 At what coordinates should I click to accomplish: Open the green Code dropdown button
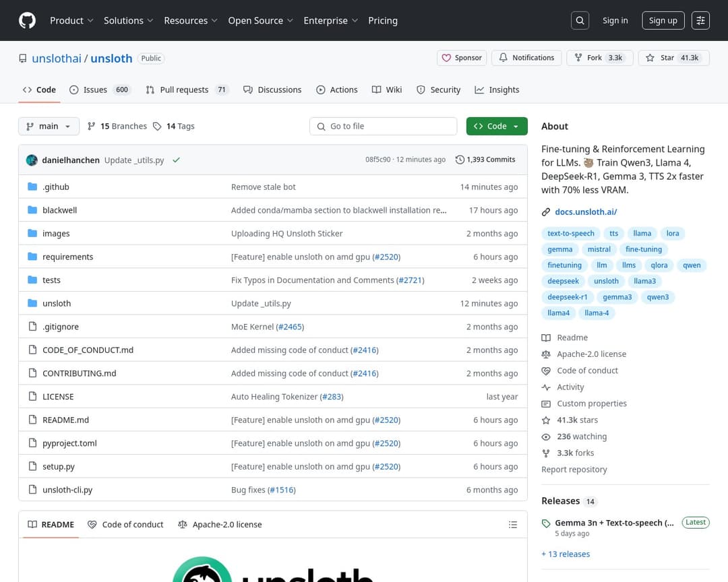(x=497, y=126)
